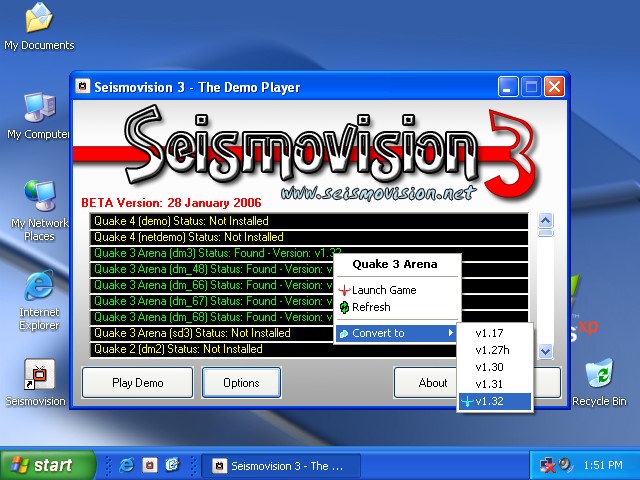Choose v1.32 highlighted version
This screenshot has width=640, height=480.
[x=490, y=401]
